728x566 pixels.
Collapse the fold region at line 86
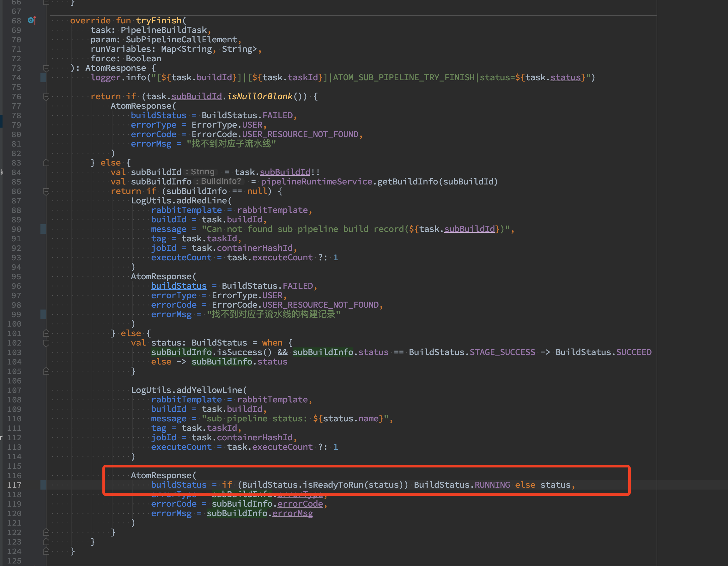coord(46,191)
